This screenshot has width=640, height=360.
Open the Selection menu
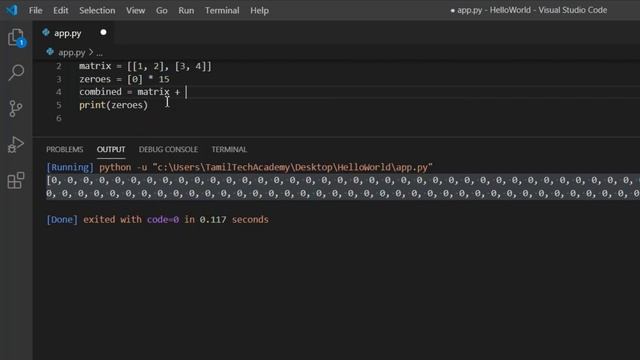97,10
